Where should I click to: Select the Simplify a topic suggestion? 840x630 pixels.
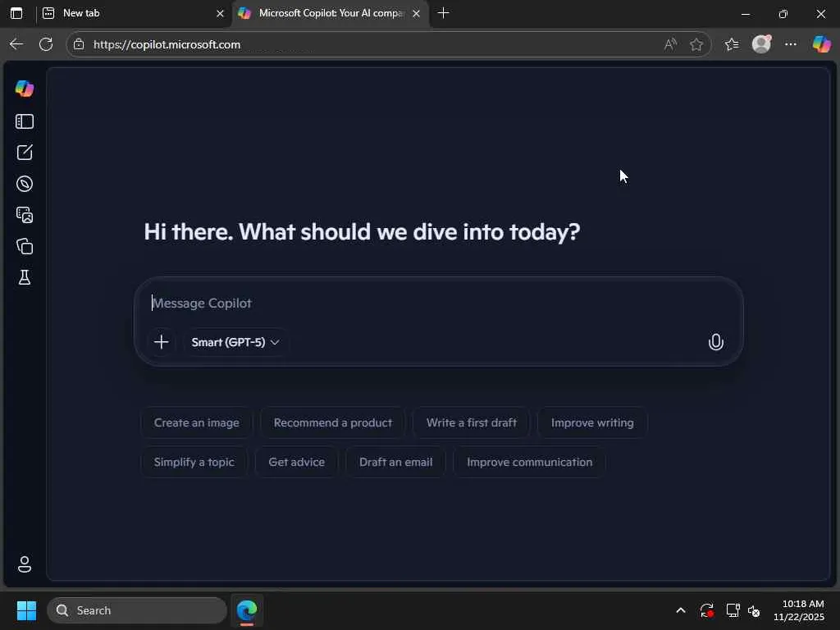(194, 462)
